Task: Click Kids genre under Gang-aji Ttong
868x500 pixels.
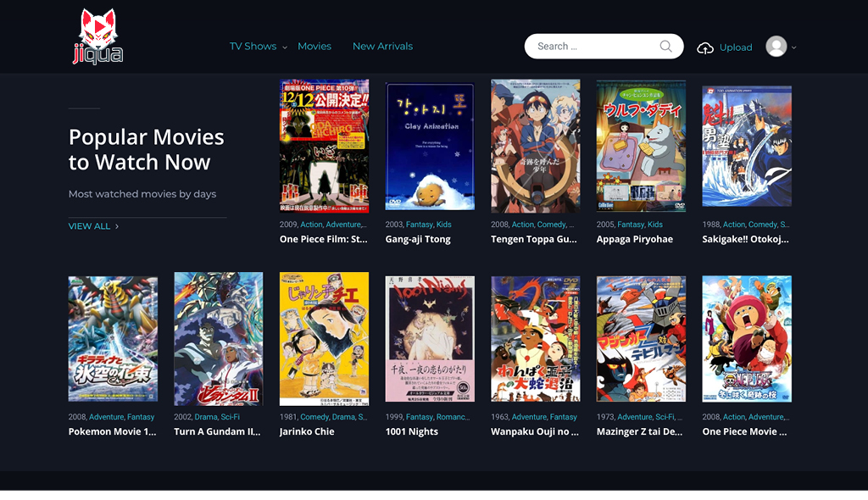Action: (x=444, y=225)
